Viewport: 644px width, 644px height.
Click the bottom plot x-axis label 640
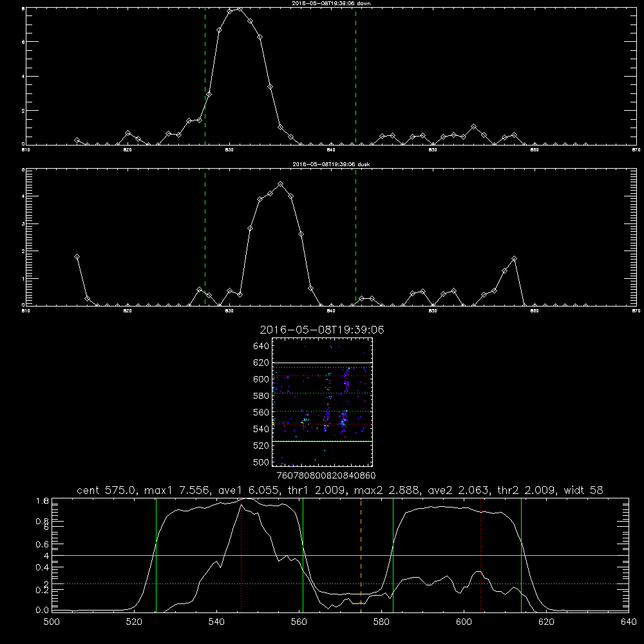pyautogui.click(x=629, y=622)
